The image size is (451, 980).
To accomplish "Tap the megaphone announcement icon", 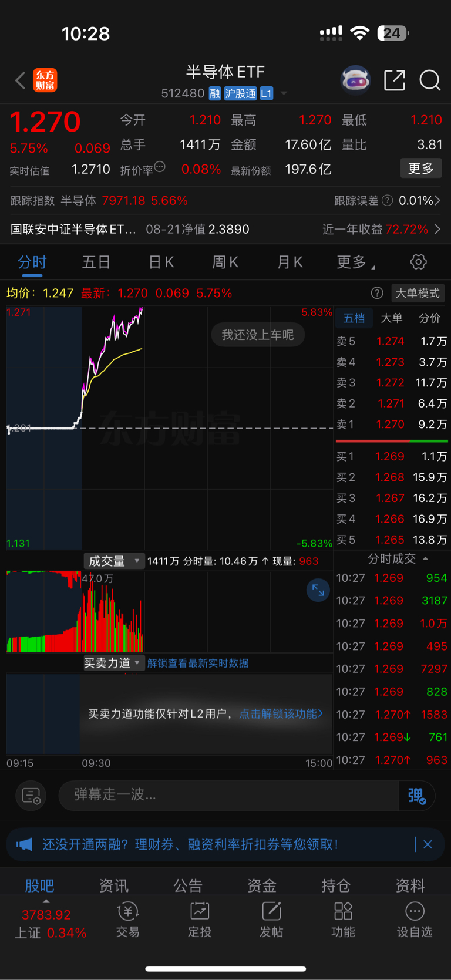I will coord(24,844).
